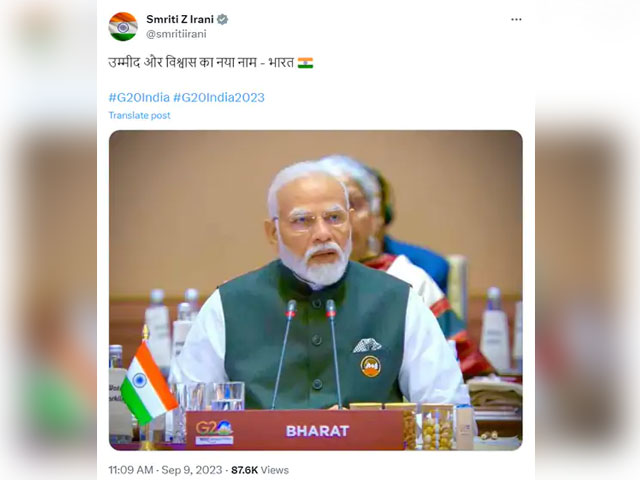Open the Smriti Z Irani profile name
640x480 pixels.
(x=180, y=19)
